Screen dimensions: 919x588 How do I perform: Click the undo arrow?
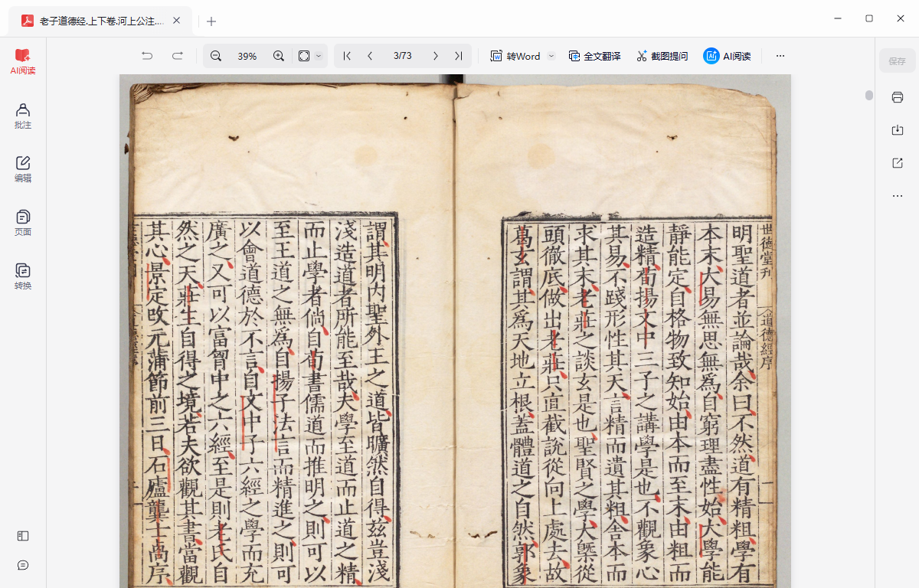click(x=147, y=56)
